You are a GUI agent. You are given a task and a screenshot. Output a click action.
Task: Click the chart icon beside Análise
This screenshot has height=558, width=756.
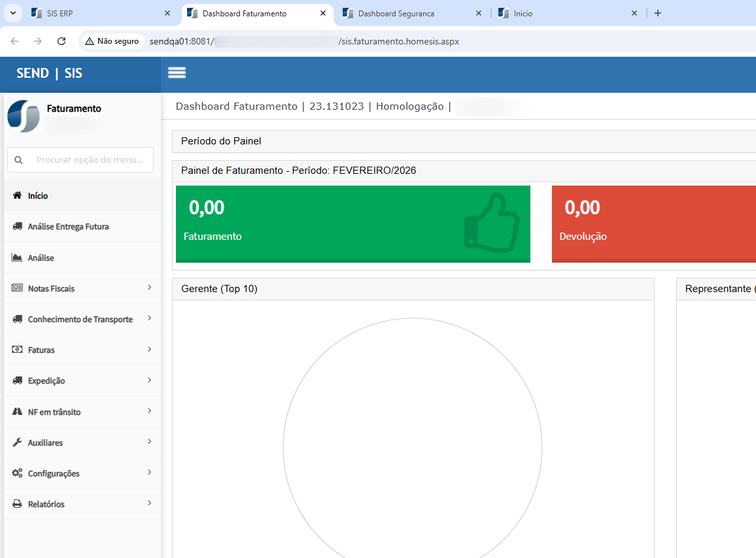pyautogui.click(x=17, y=257)
